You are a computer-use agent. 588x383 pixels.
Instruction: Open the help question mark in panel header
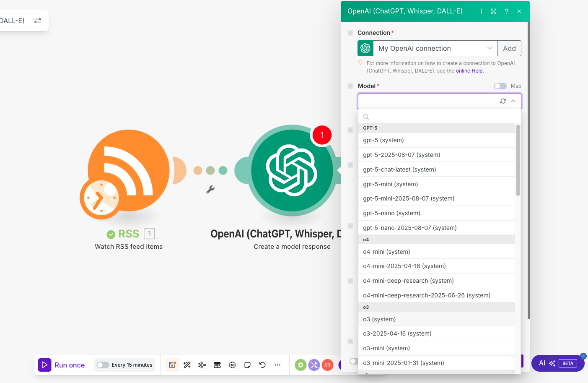(507, 11)
